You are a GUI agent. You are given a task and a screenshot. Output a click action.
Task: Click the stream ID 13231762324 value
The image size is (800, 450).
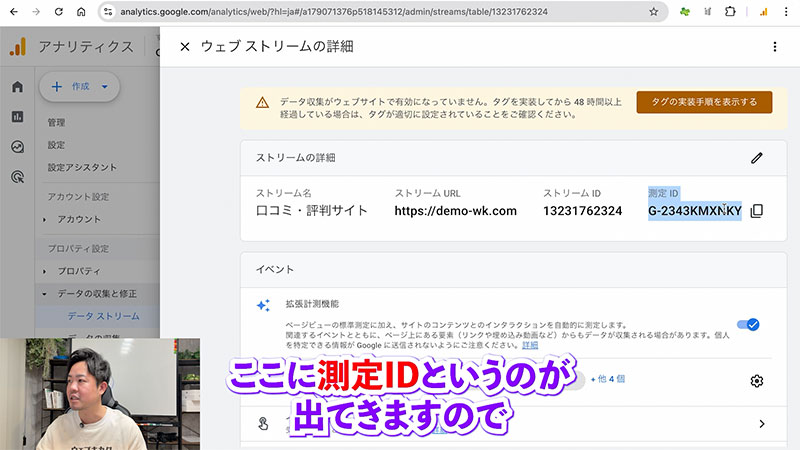[x=582, y=211]
